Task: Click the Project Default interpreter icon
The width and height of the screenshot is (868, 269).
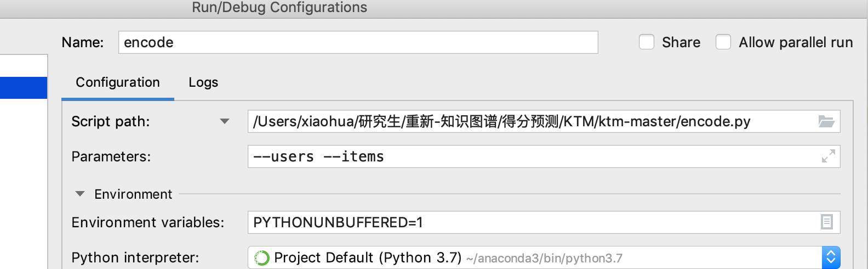Action: click(262, 257)
